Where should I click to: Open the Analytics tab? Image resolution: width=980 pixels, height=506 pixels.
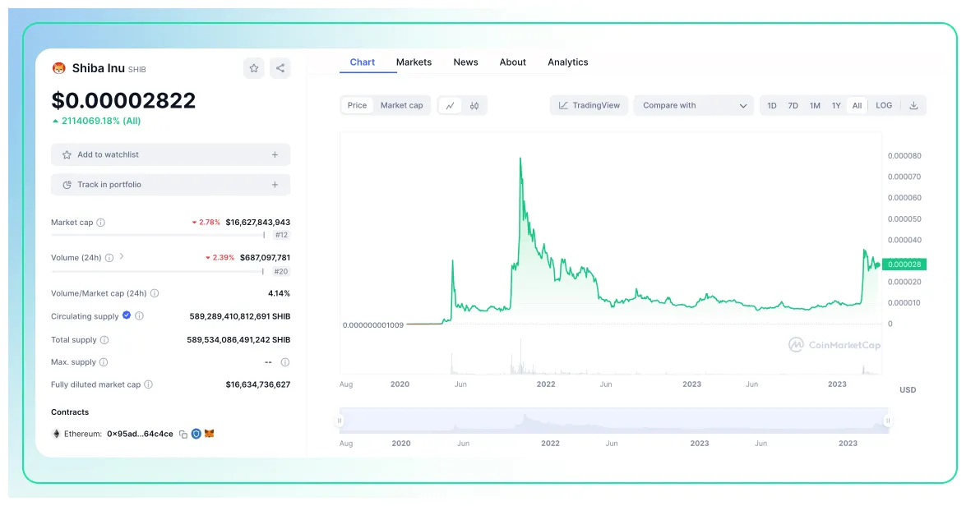click(x=567, y=62)
